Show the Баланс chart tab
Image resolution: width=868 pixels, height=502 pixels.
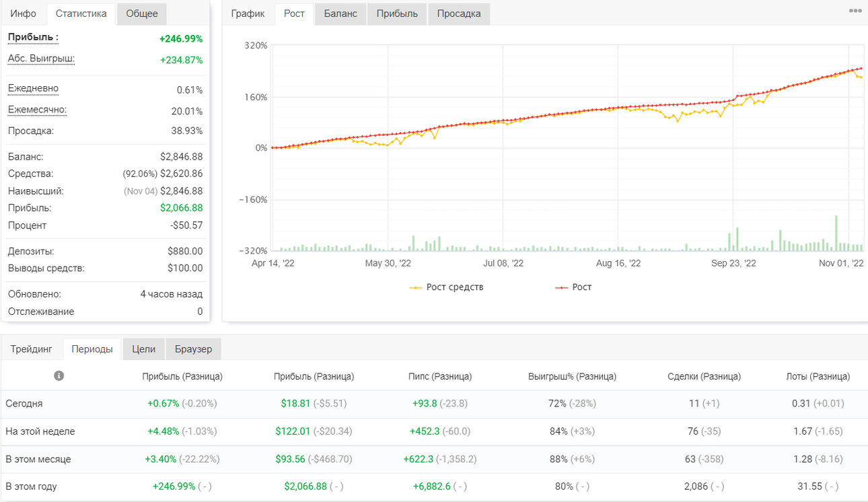340,13
